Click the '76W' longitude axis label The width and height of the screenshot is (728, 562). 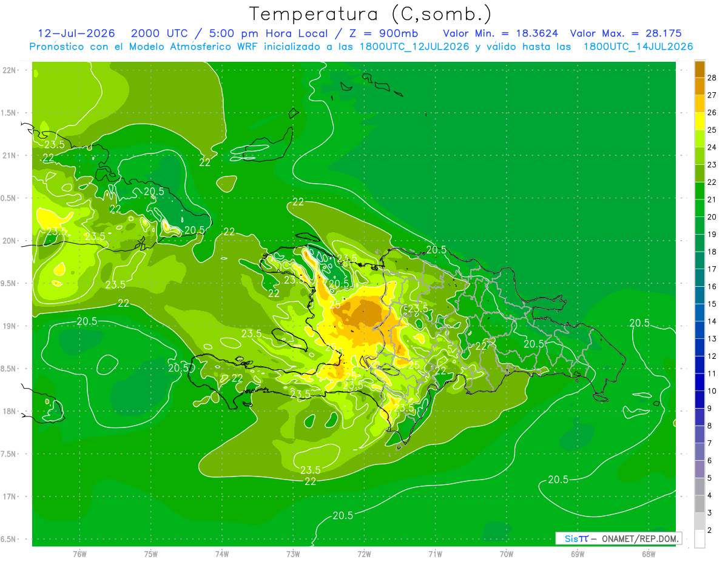tap(79, 554)
